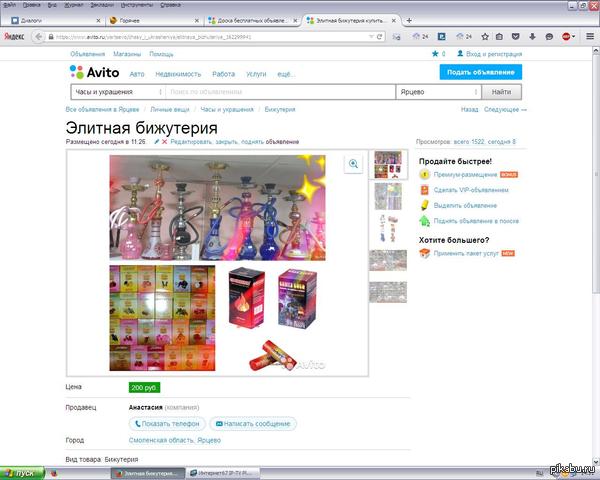Click the Firefox back arrow button
Screen dimensions: 600x480
(x=38, y=37)
